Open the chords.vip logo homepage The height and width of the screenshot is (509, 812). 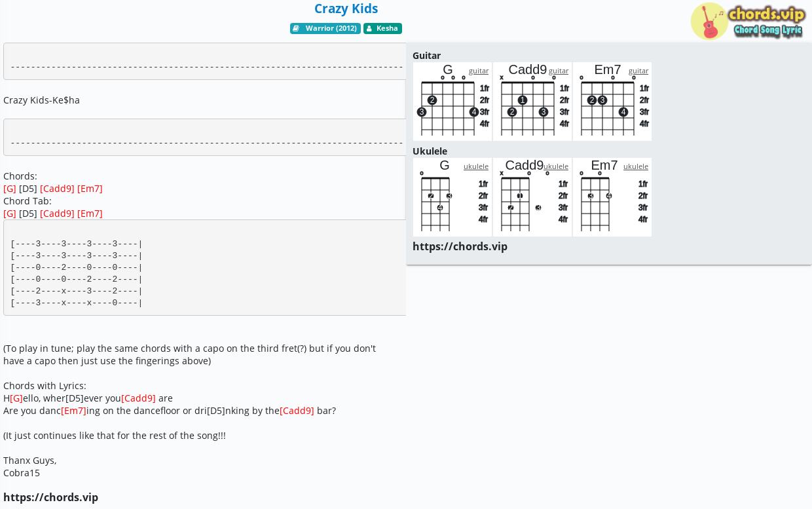748,21
